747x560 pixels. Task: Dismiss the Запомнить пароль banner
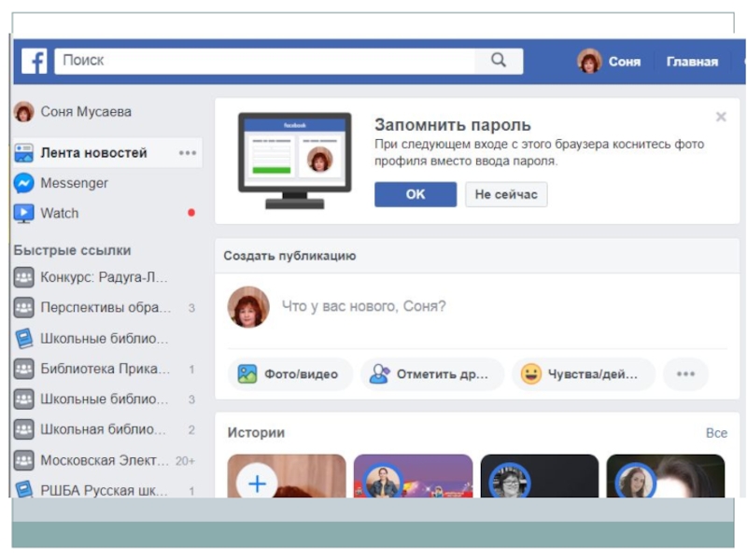tap(721, 117)
